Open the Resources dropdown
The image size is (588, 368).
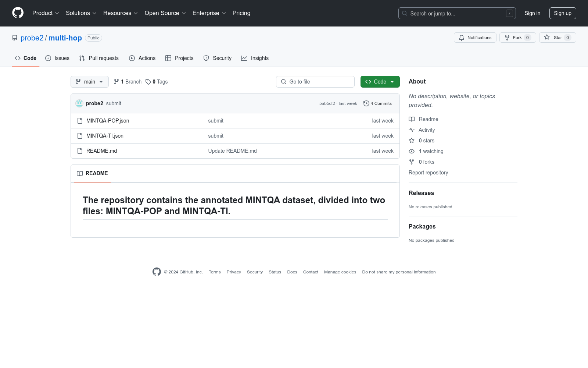(121, 13)
